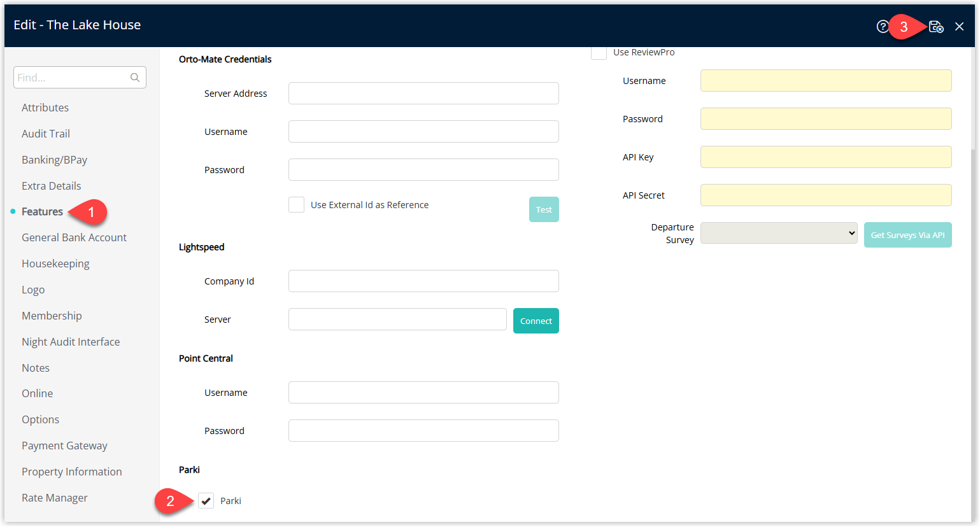Screen dimensions: 980x527
Task: Click the ReviewPro API Secret field
Action: (826, 195)
